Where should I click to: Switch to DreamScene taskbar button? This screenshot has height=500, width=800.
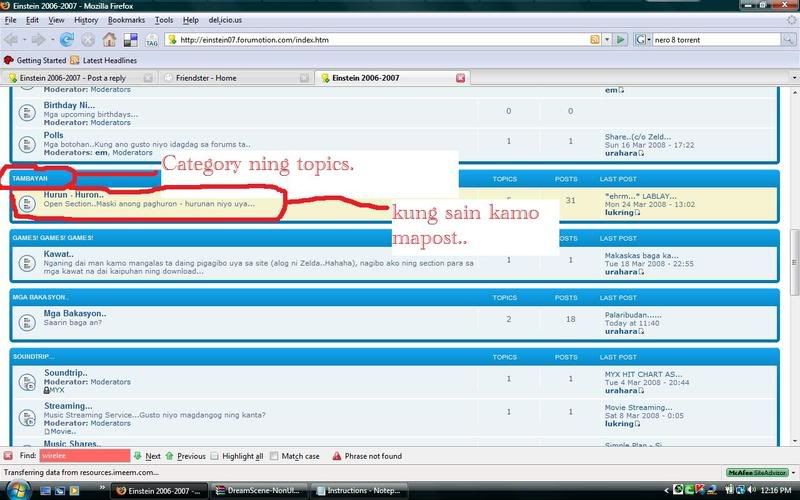(259, 490)
